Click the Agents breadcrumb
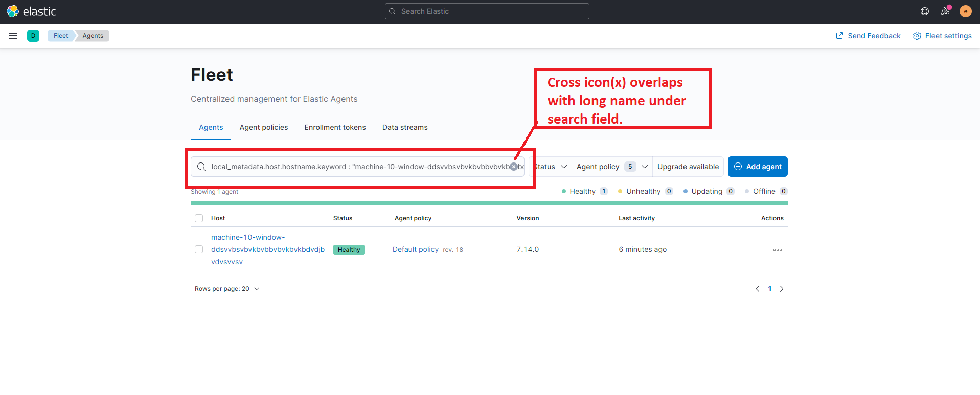The image size is (980, 395). (93, 36)
